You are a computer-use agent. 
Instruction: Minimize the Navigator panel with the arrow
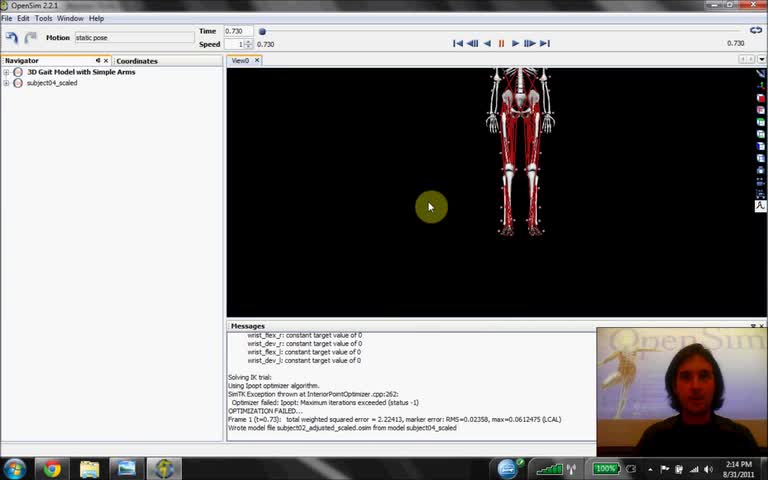click(x=98, y=61)
